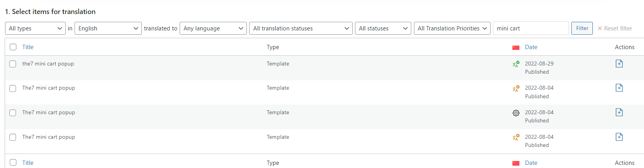Click the add-translation icon for 2022-08-29 row

pos(619,64)
